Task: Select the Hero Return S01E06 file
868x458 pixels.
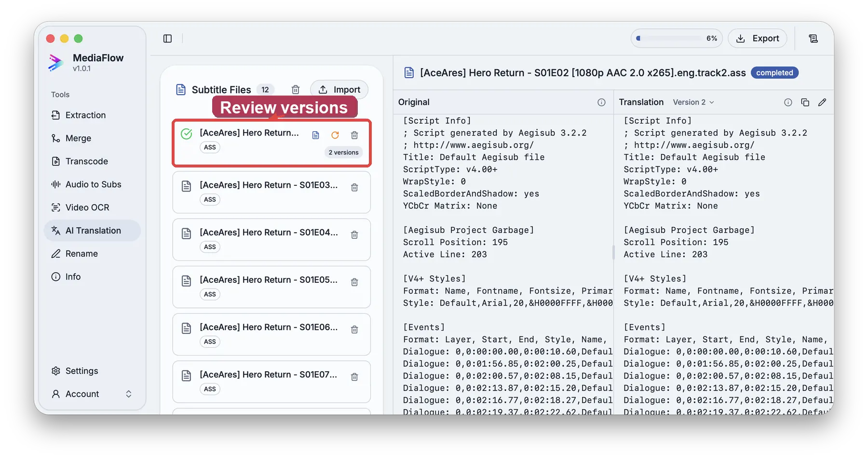Action: [271, 334]
